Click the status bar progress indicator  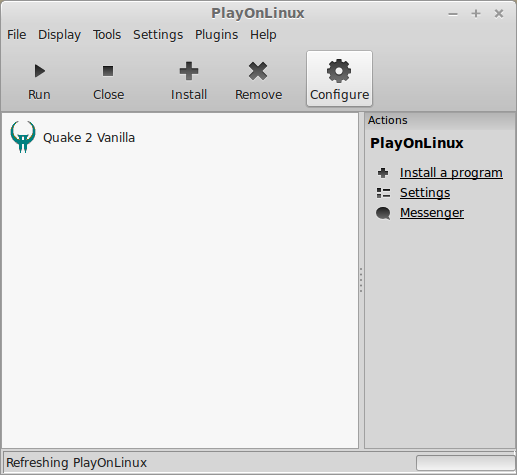point(466,463)
